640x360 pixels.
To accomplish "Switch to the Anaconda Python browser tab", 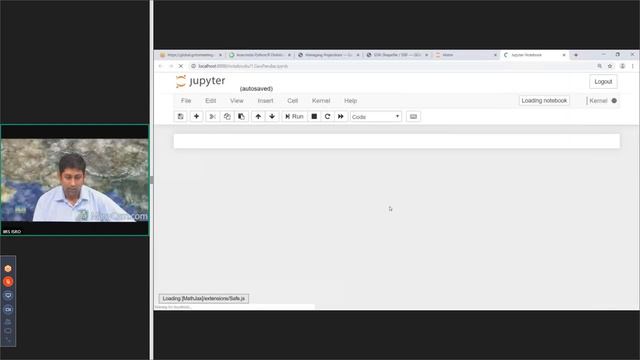I will [x=260, y=55].
